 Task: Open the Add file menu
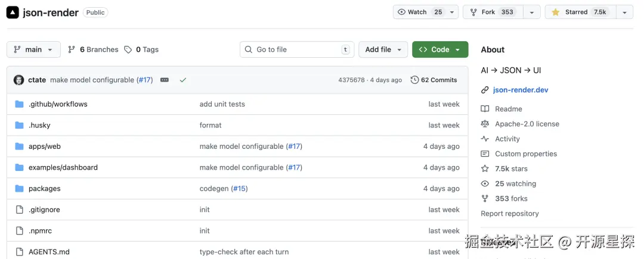click(383, 49)
